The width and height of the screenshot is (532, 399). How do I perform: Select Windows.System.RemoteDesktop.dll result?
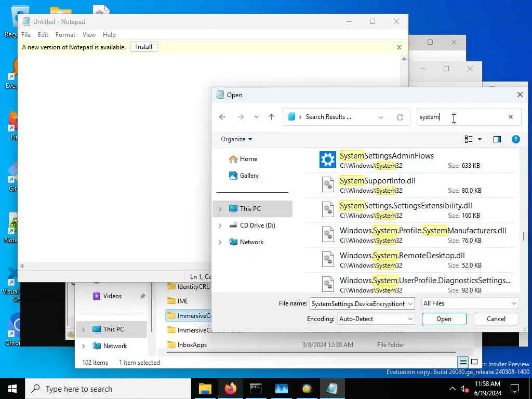coord(410,260)
